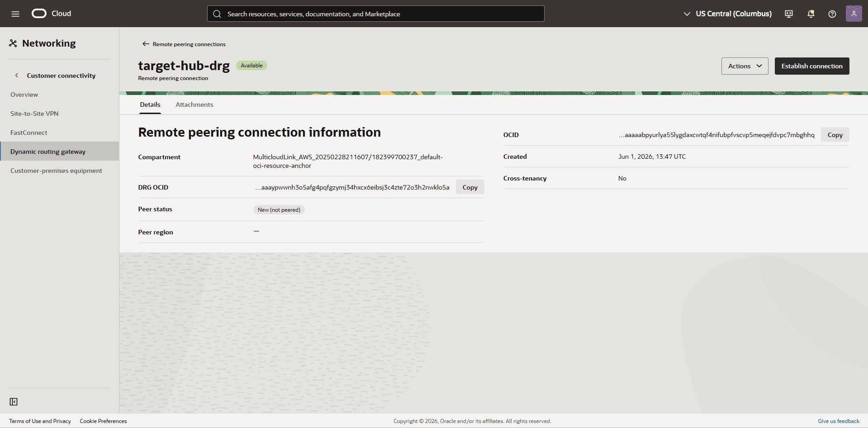Viewport: 868px width, 428px height.
Task: Click the search magnifier icon
Action: (217, 14)
